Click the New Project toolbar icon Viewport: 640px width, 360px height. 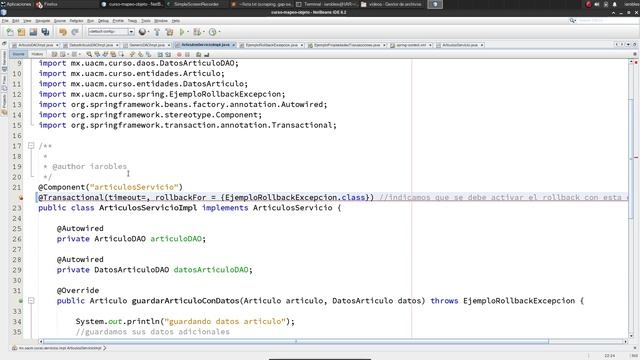point(21,32)
